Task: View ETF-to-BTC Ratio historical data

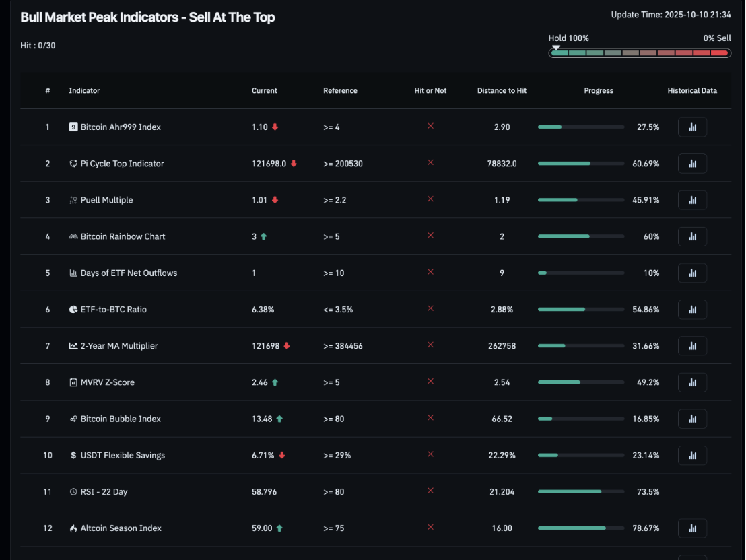Action: point(692,310)
